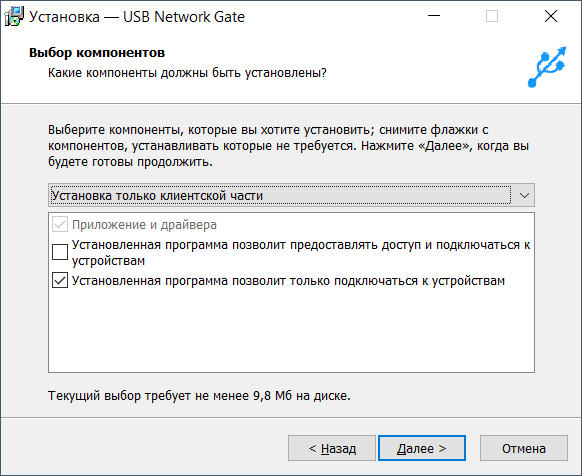Uncheck "только подключаться к устройствам" checkbox
Viewport: 582px width, 476px height.
click(x=60, y=280)
